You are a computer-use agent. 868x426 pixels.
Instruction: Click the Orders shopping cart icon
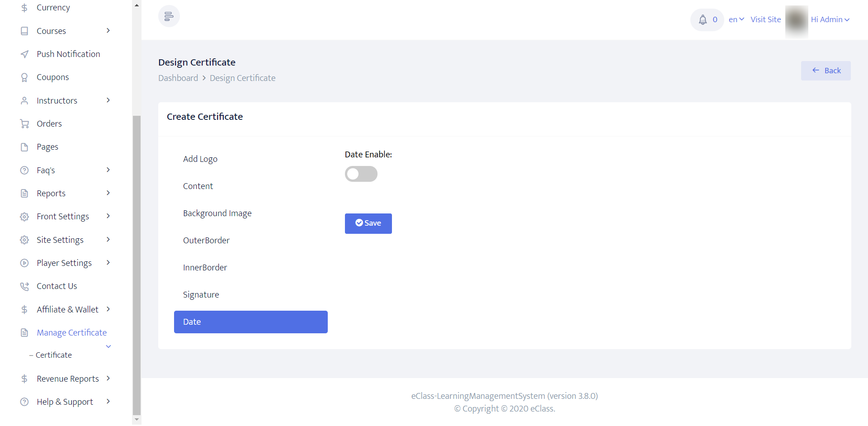pyautogui.click(x=24, y=124)
